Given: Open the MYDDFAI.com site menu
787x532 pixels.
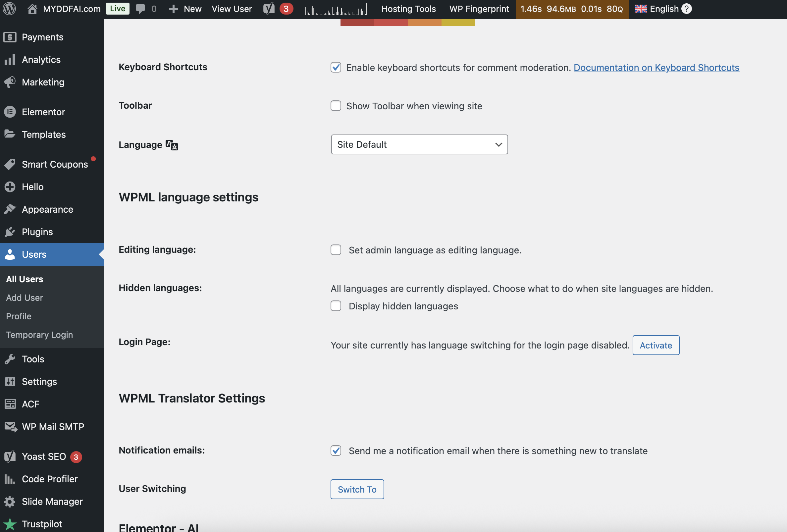Looking at the screenshot, I should (x=72, y=9).
